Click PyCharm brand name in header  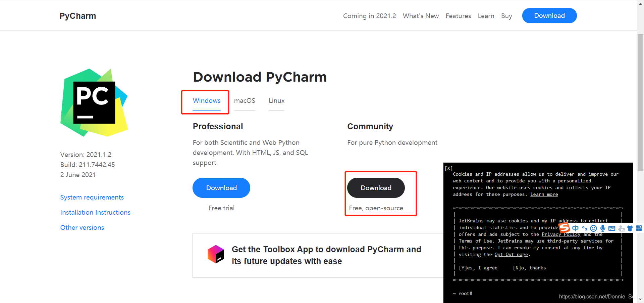[x=78, y=16]
